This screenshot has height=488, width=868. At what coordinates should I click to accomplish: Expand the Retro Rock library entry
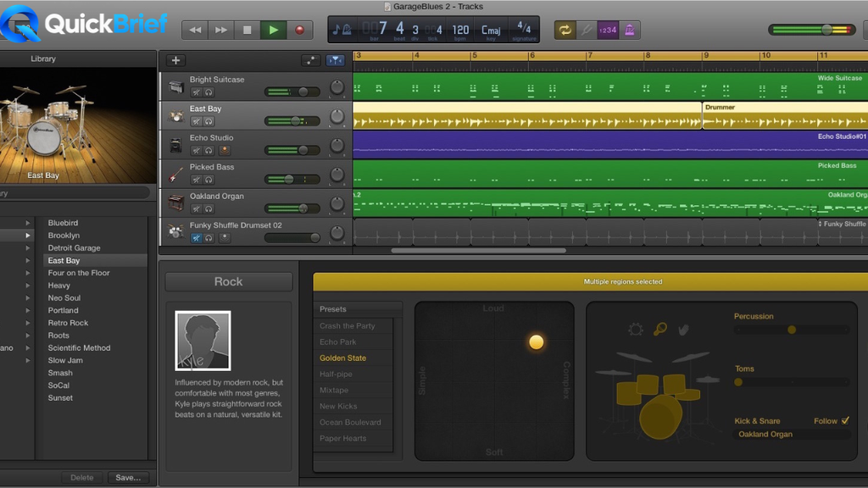pos(28,323)
